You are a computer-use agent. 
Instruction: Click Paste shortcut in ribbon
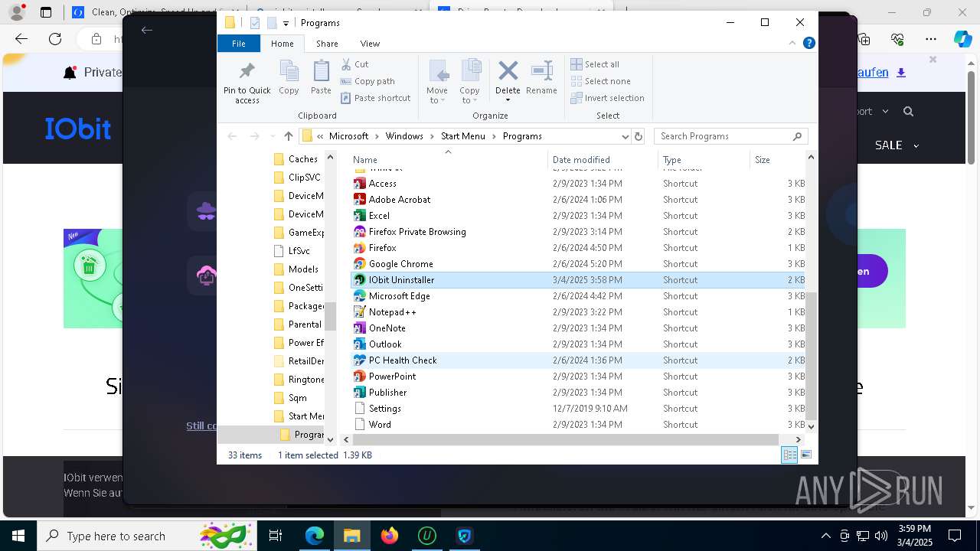click(x=375, y=98)
